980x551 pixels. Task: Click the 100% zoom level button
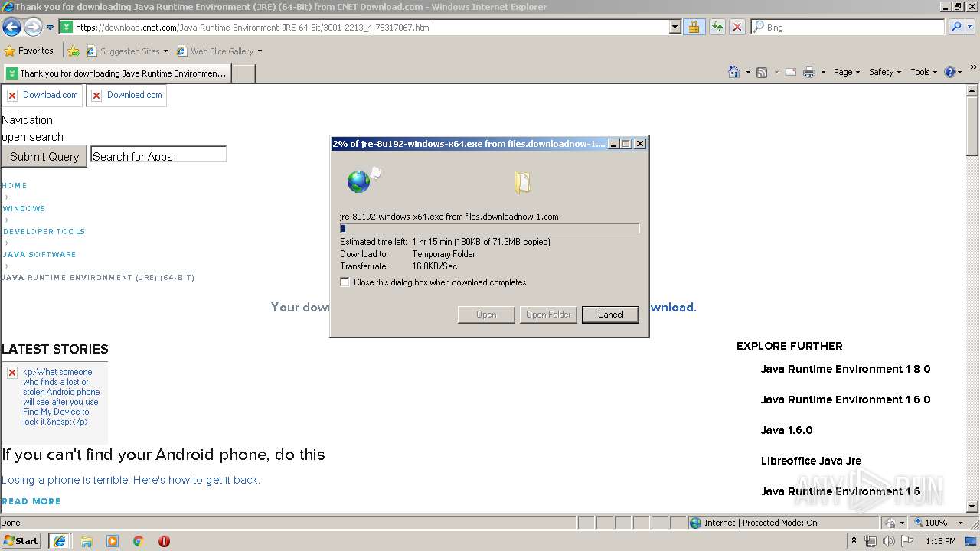pos(929,523)
